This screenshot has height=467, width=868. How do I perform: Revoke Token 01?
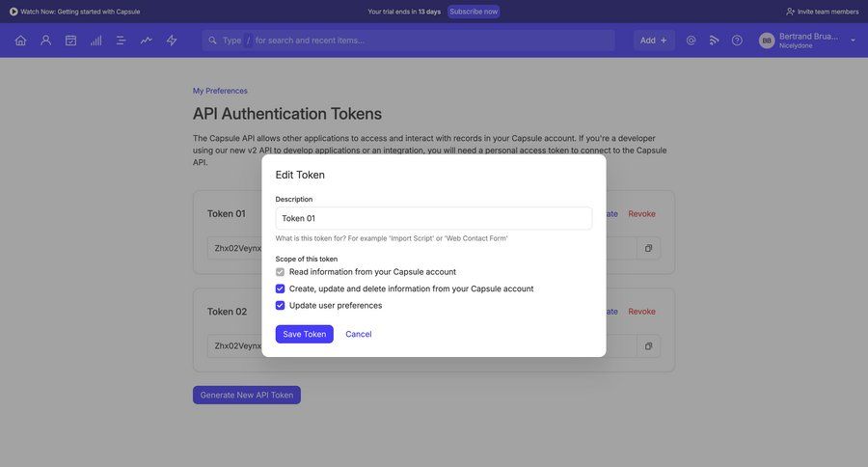click(641, 214)
